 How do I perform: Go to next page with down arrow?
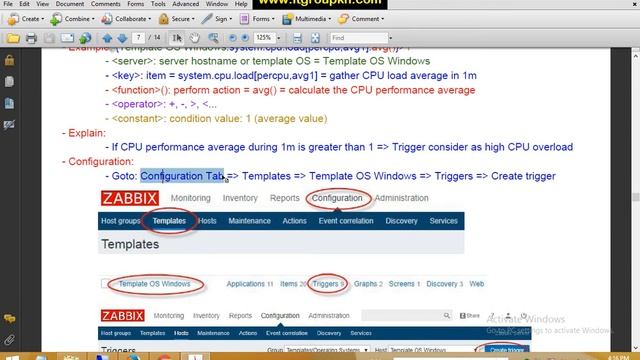(122, 38)
